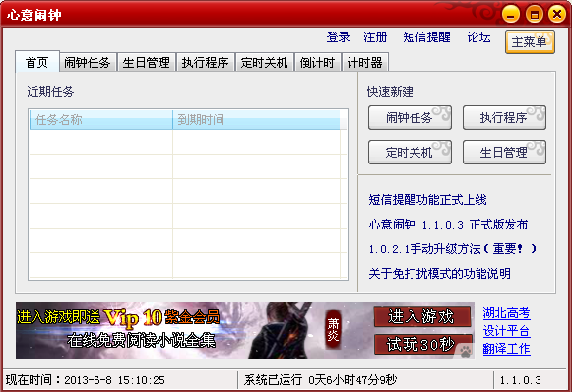Close the 心意闹钟 window

(x=557, y=14)
